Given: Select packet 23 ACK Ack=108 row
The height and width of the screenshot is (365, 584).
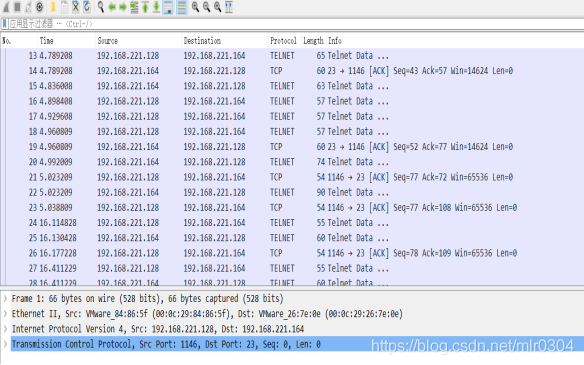Looking at the screenshot, I should click(x=292, y=207).
